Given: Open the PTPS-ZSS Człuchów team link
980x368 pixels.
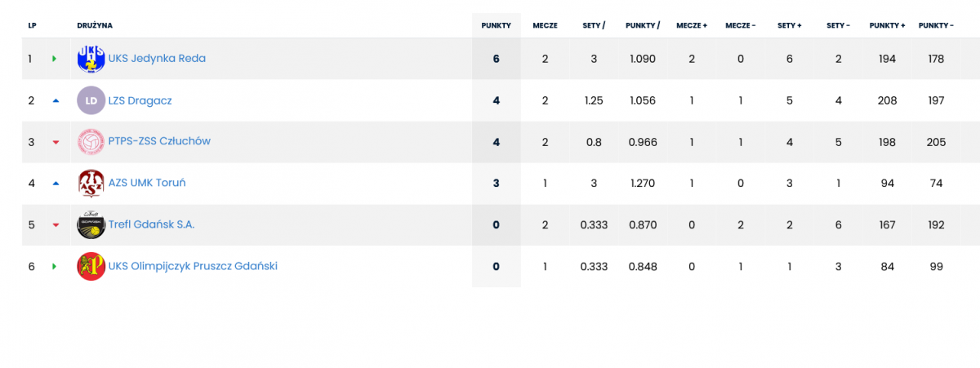Looking at the screenshot, I should pos(159,141).
